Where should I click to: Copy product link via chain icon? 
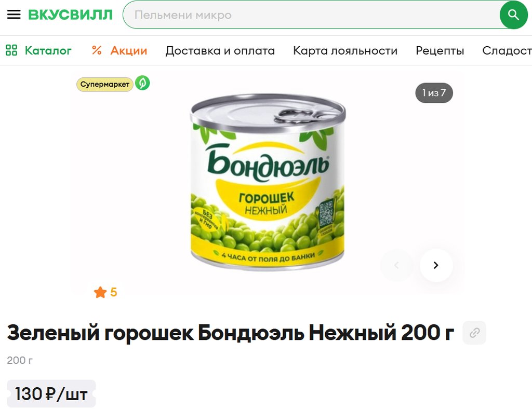pyautogui.click(x=474, y=333)
